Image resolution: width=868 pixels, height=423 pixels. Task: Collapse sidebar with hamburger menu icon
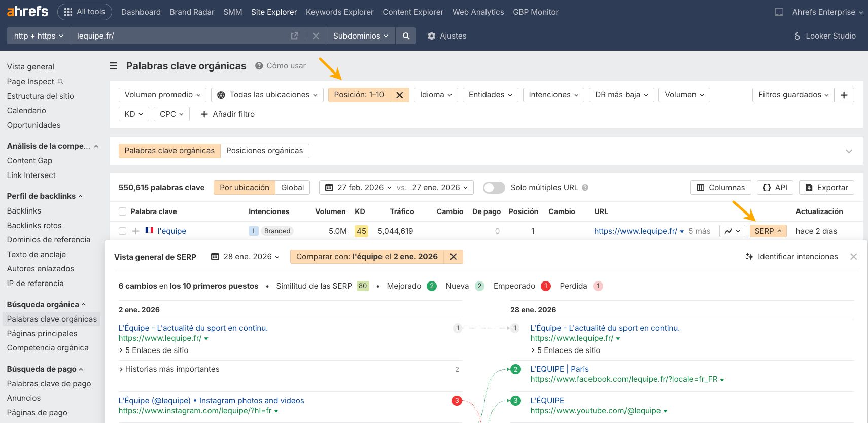(x=114, y=66)
